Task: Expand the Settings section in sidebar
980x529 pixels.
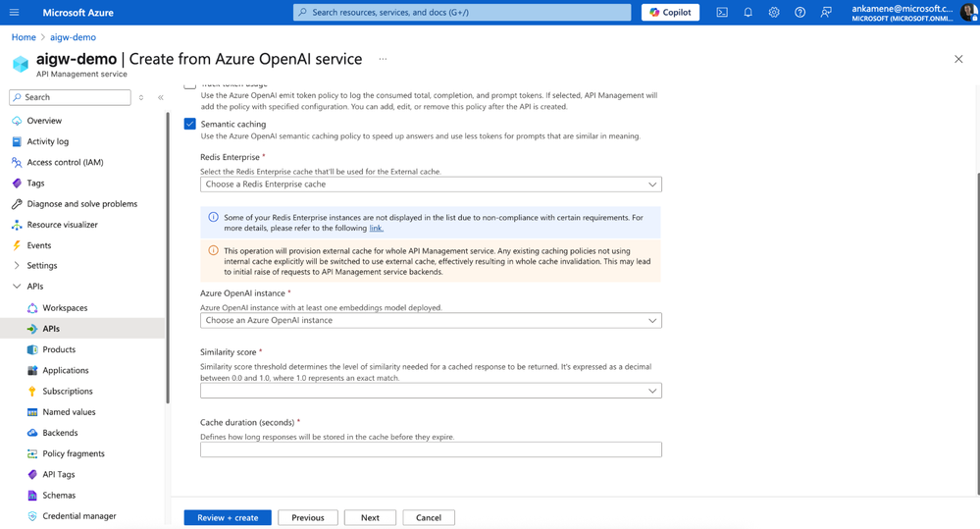Action: point(17,266)
